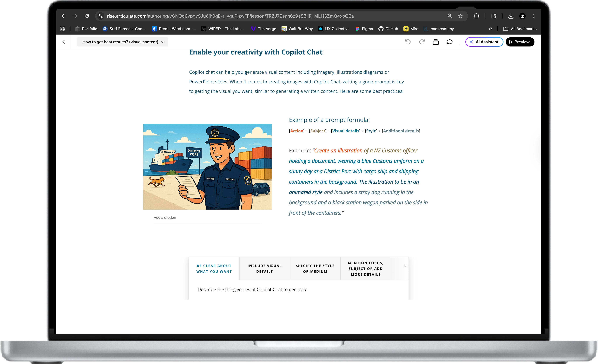Open the Wait But Why bookmark
Viewport: 598px width, 364px height.
coord(297,29)
